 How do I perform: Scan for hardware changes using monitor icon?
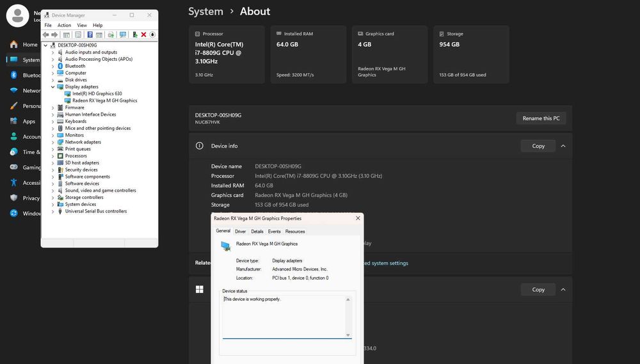point(123,35)
